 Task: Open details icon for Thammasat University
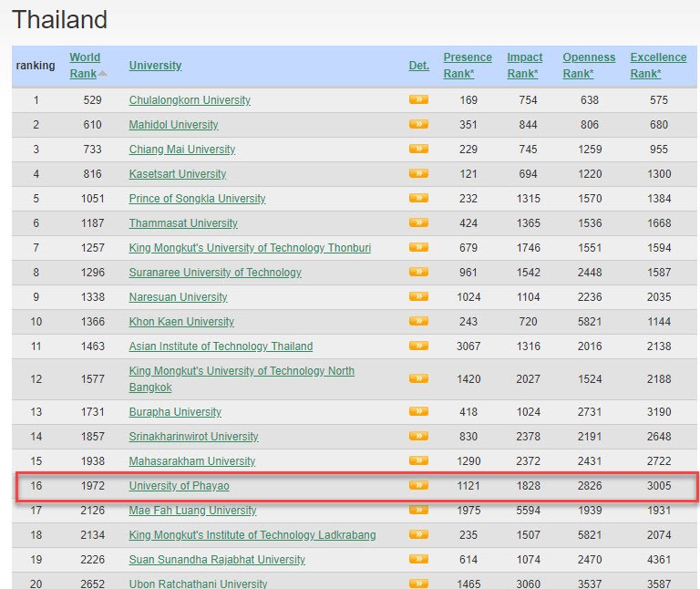pos(418,222)
